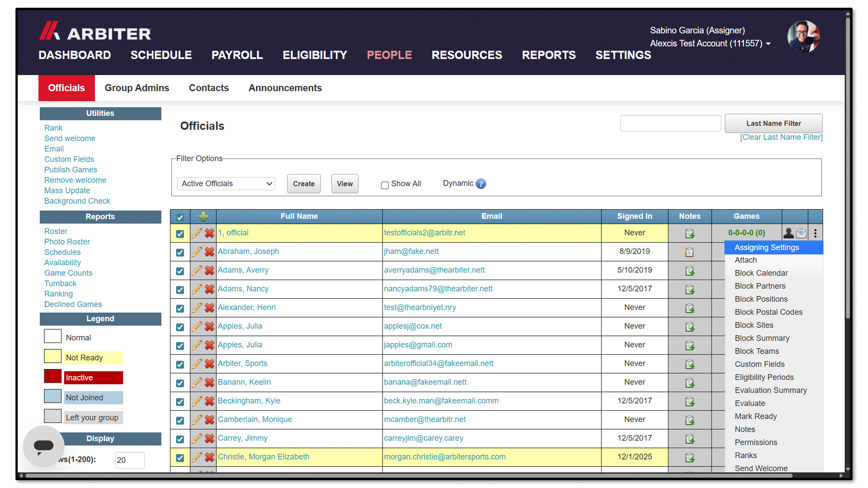
Task: Open notes icon for Alexander, Henri
Action: pos(689,308)
